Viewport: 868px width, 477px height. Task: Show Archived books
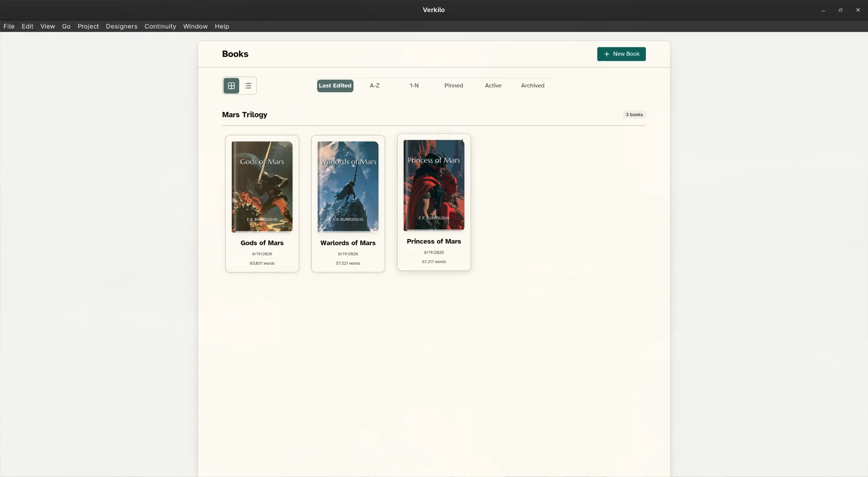tap(533, 85)
